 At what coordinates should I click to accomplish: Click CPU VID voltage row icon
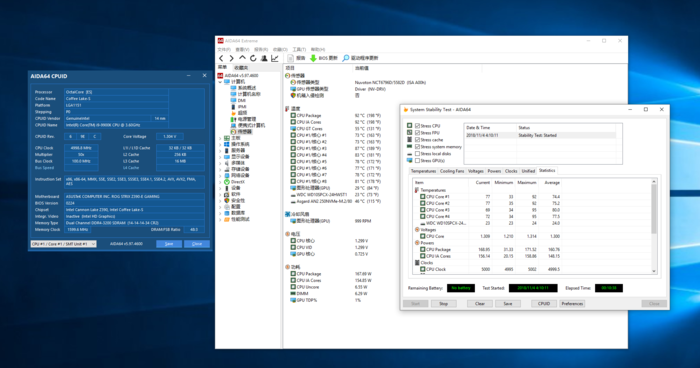point(293,247)
